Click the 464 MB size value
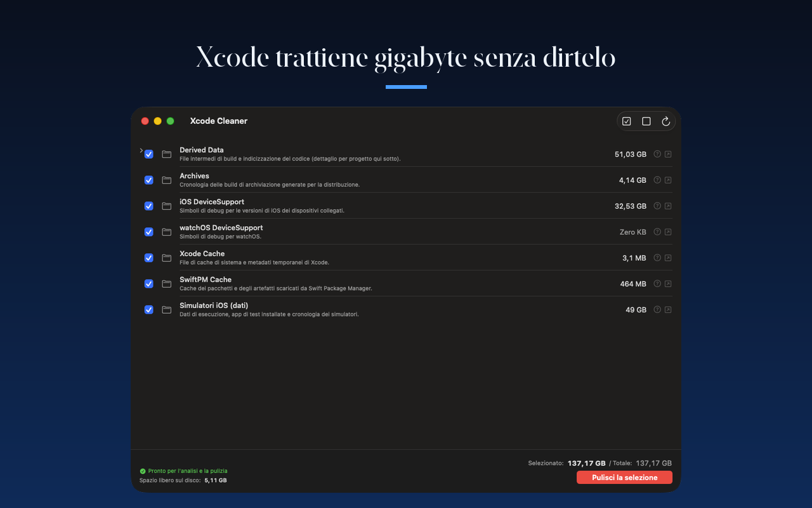 pos(633,284)
